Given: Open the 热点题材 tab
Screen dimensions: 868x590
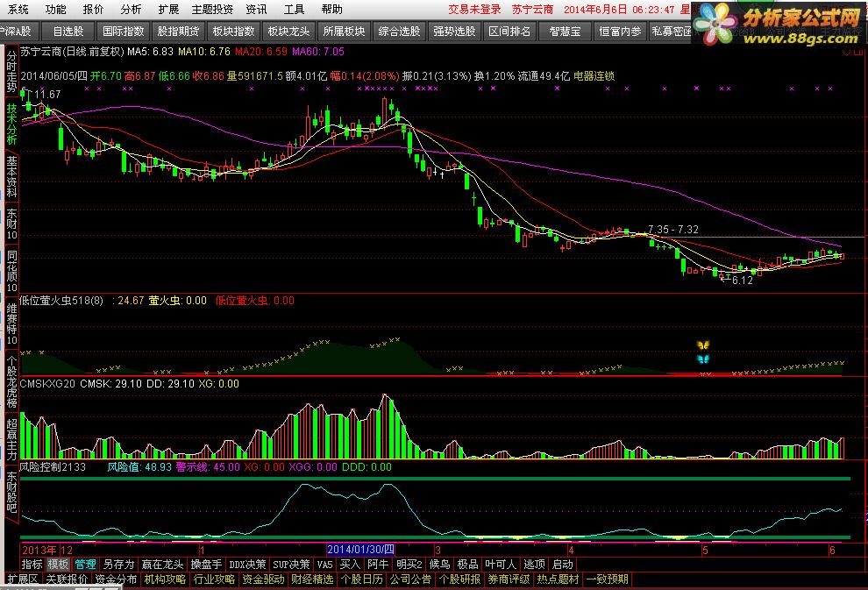Looking at the screenshot, I should pos(558,579).
